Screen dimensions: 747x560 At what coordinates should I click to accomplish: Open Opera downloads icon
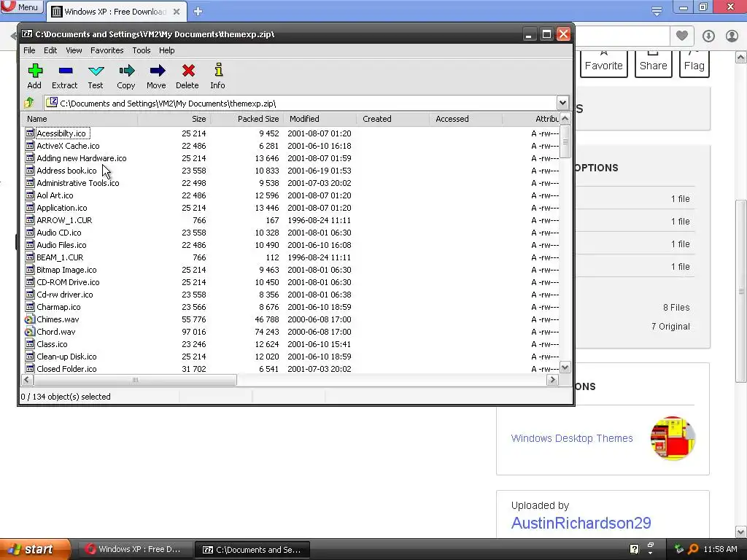[x=708, y=36]
